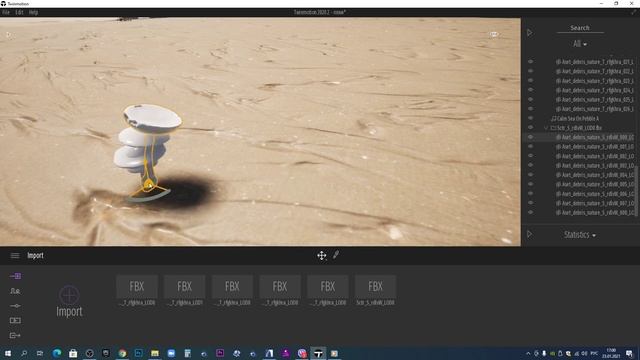The height and width of the screenshot is (360, 640).
Task: Open taskbar clock and date
Action: click(x=611, y=353)
